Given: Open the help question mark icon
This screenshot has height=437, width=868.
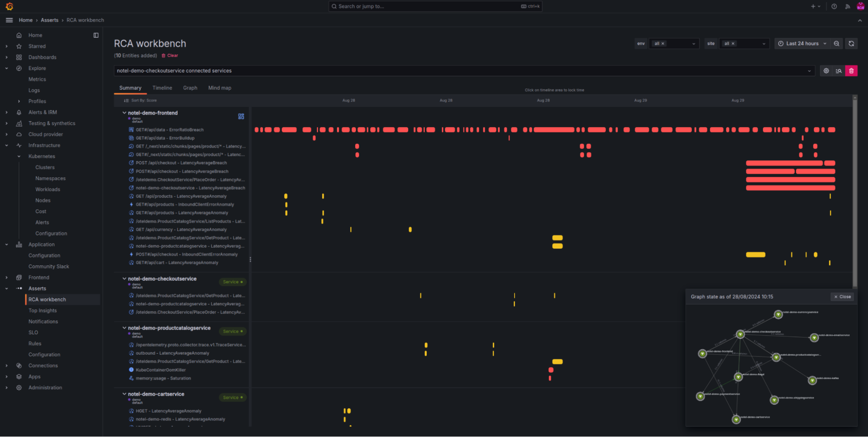Looking at the screenshot, I should coord(834,7).
